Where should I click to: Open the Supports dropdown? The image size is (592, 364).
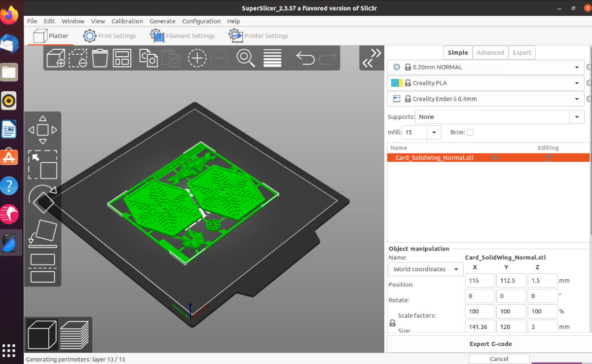pos(576,117)
